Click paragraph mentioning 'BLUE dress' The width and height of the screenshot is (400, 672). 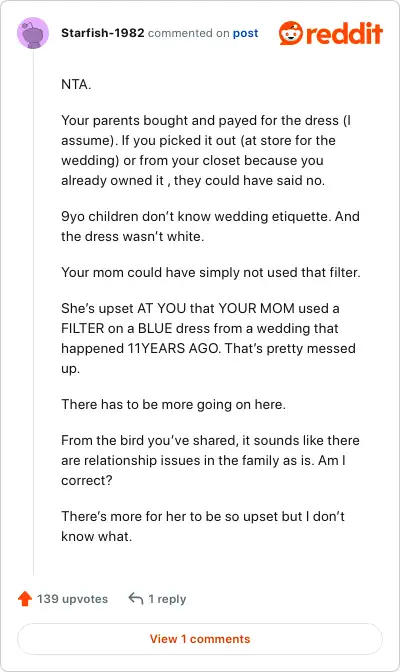208,338
